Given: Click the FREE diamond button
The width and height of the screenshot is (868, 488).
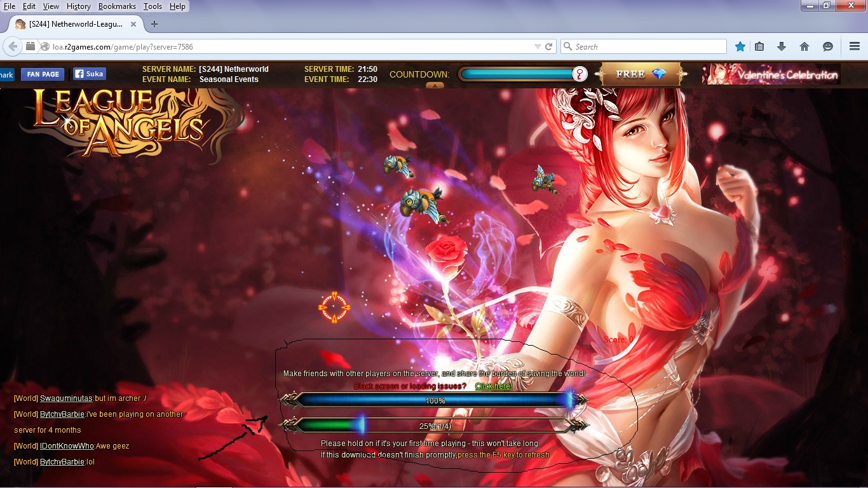Looking at the screenshot, I should tap(641, 74).
